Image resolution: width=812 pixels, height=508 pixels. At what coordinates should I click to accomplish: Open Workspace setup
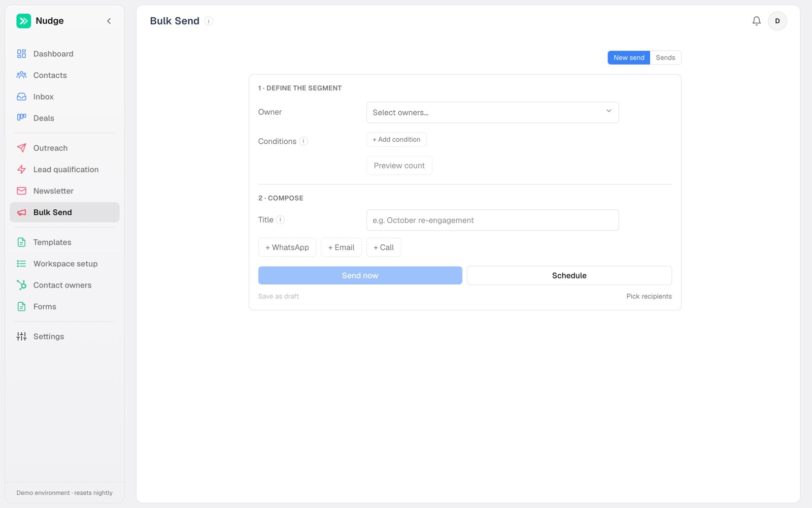click(64, 264)
